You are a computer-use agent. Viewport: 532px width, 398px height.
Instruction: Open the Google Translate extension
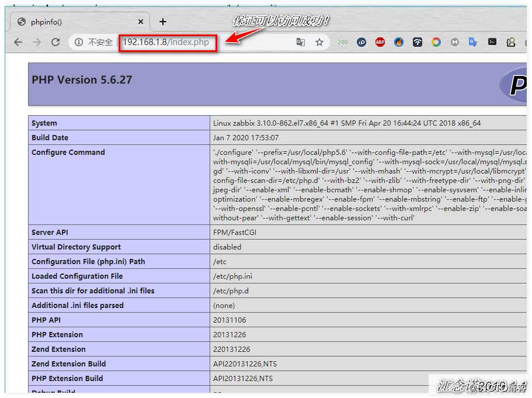473,42
